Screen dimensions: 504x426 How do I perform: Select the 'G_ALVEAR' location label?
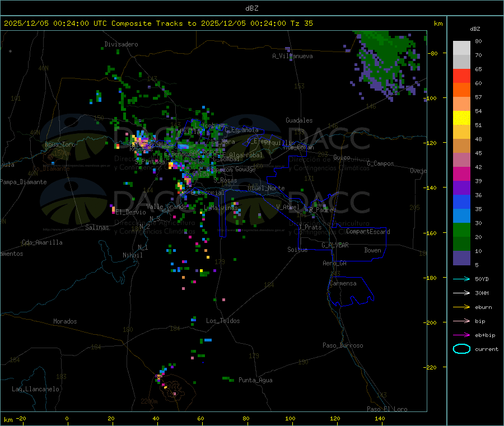(335, 245)
